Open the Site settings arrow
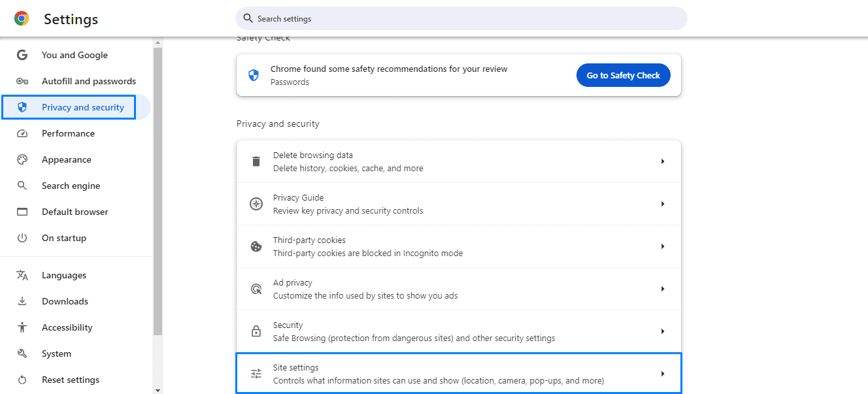The image size is (868, 394). tap(662, 374)
